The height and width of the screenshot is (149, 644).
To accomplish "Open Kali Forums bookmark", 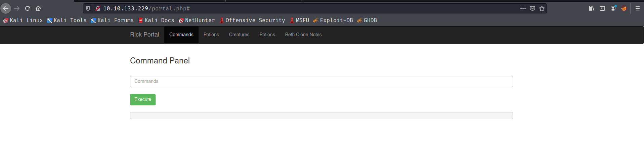I will coord(112,20).
